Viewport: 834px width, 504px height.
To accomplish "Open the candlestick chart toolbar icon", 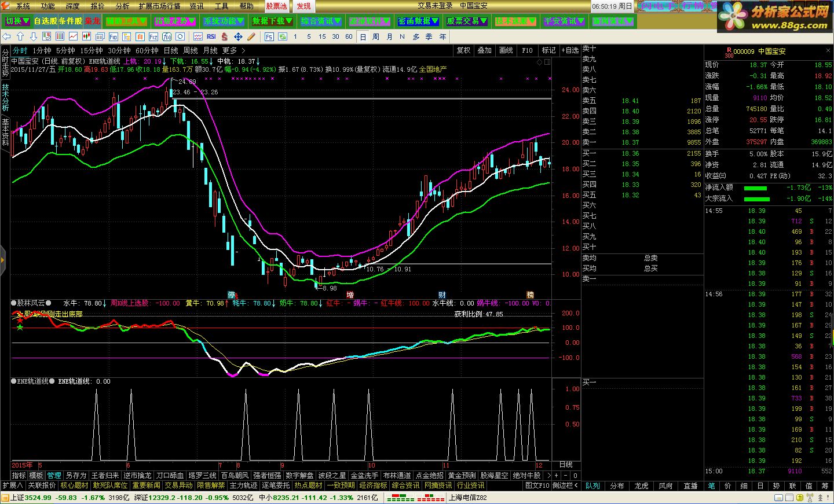I will 86,36.
